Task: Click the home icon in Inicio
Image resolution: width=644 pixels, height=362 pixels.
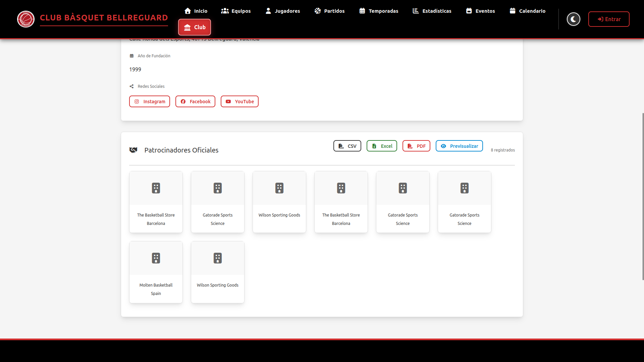Action: (x=188, y=11)
